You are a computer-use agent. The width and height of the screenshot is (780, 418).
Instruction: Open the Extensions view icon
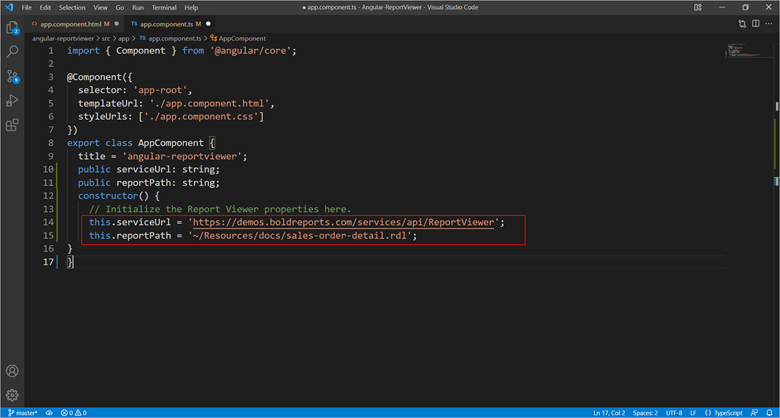12,125
